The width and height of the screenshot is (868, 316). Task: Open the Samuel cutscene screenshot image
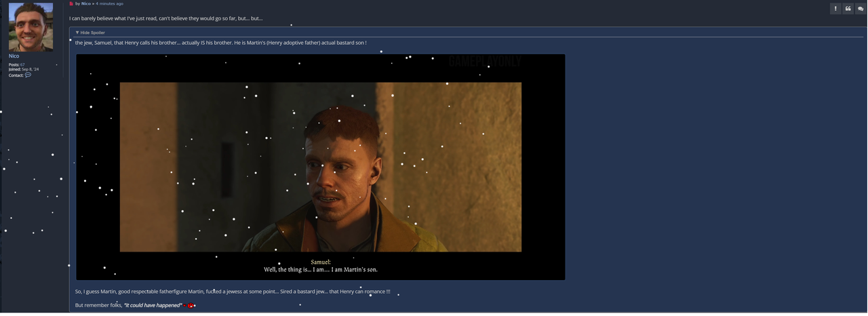(x=320, y=167)
